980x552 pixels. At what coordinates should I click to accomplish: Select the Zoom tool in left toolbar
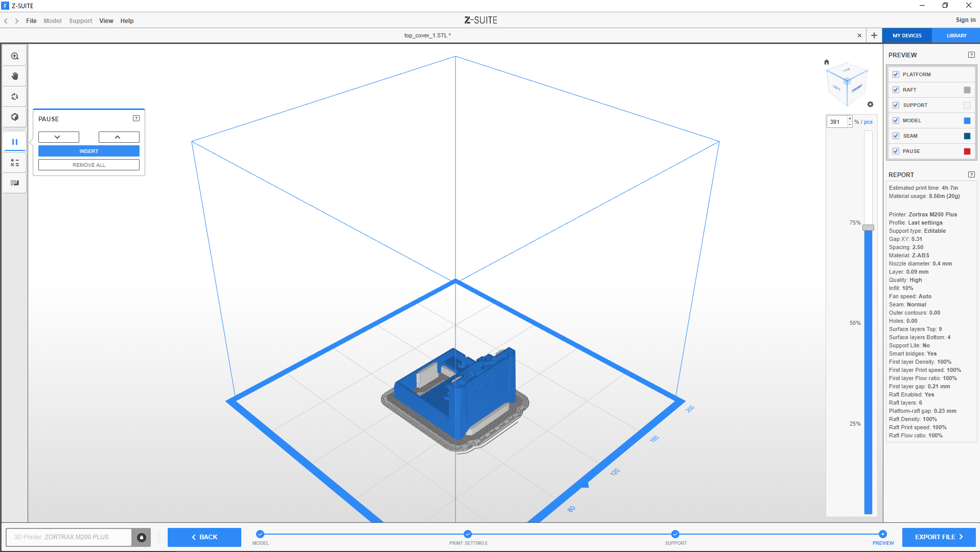click(x=15, y=56)
